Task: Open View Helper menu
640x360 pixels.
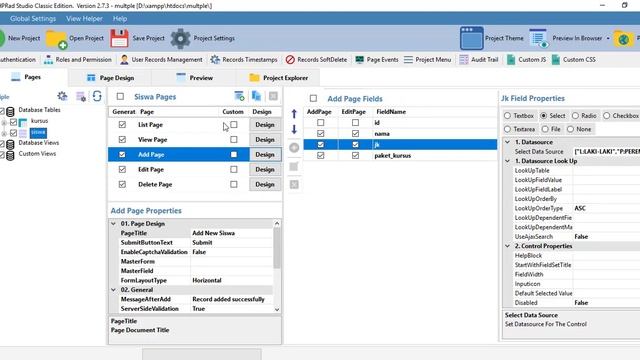Action: (84, 19)
